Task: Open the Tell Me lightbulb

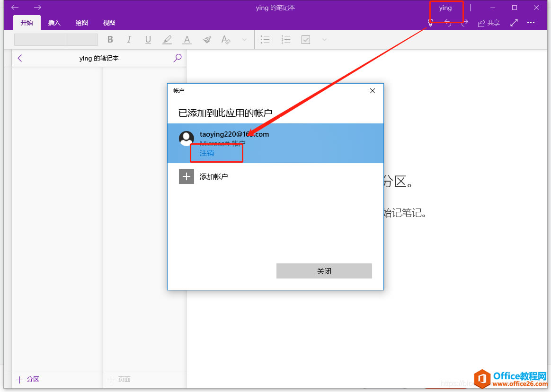Action: [x=430, y=22]
